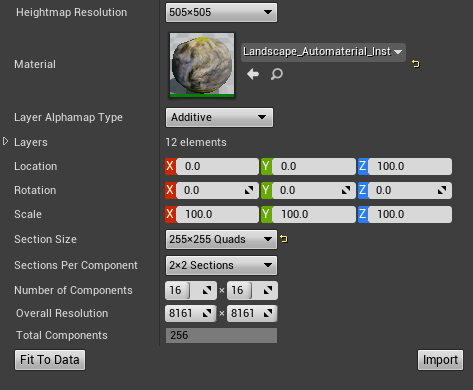473x390 pixels.
Task: Expand the Layers array triangle
Action: pos(5,141)
